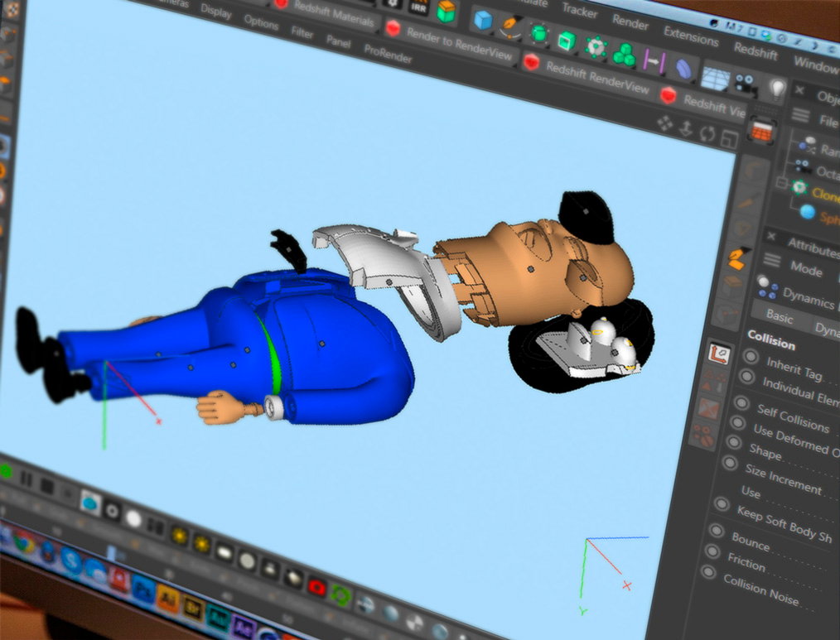Image resolution: width=840 pixels, height=640 pixels.
Task: Click the viewport rotate camera icon
Action: click(707, 132)
